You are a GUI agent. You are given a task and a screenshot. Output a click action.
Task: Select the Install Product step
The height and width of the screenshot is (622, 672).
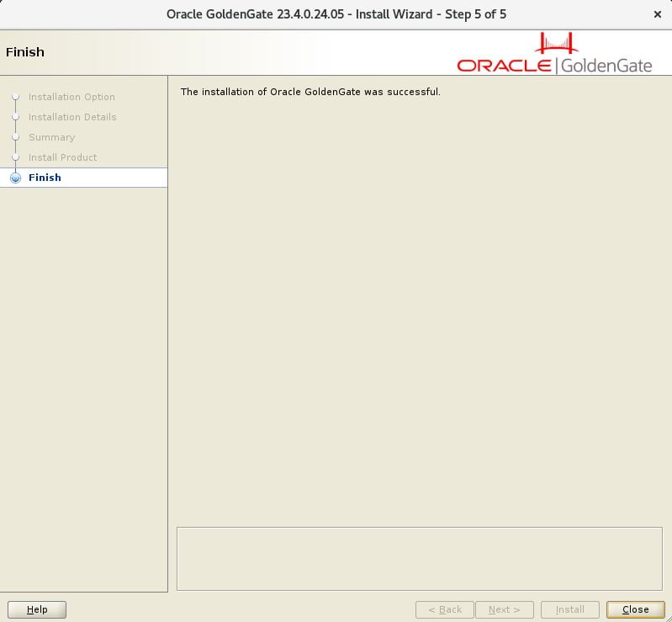tap(62, 157)
